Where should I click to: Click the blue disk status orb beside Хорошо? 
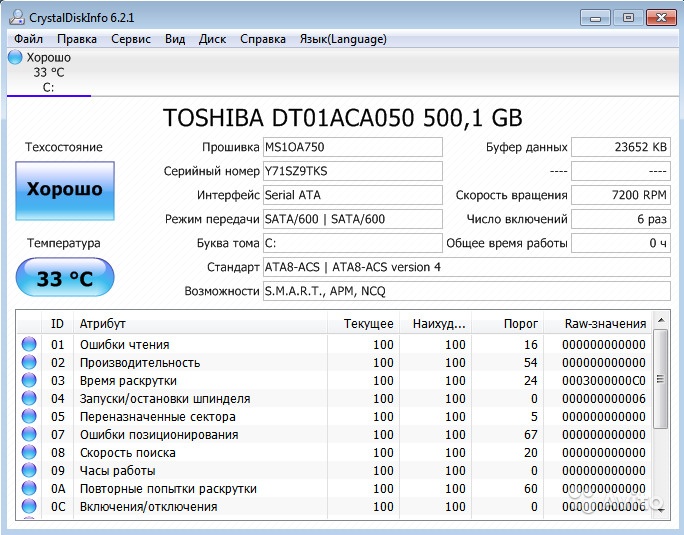(15, 57)
